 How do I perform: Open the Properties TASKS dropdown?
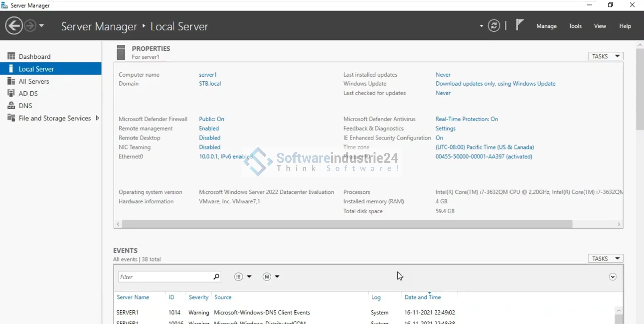tap(605, 56)
